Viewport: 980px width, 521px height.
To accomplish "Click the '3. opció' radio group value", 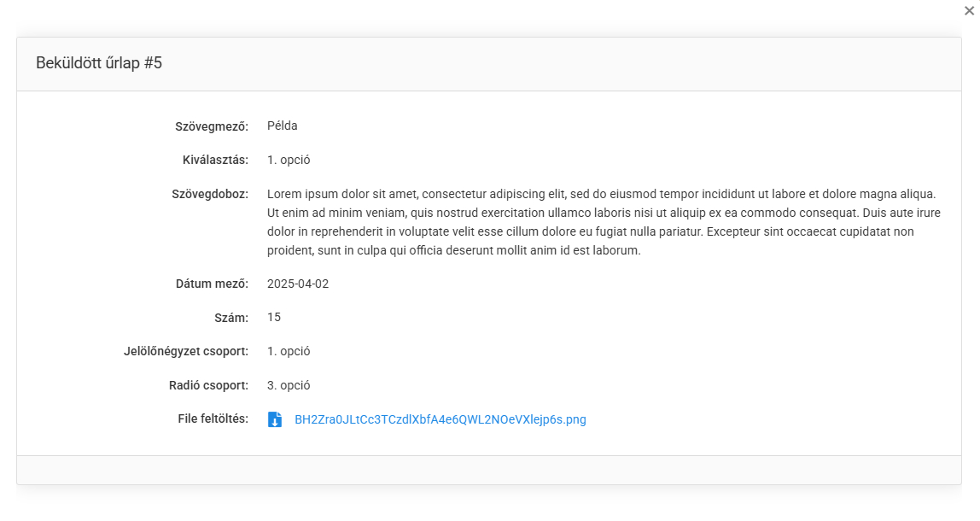I will (289, 385).
